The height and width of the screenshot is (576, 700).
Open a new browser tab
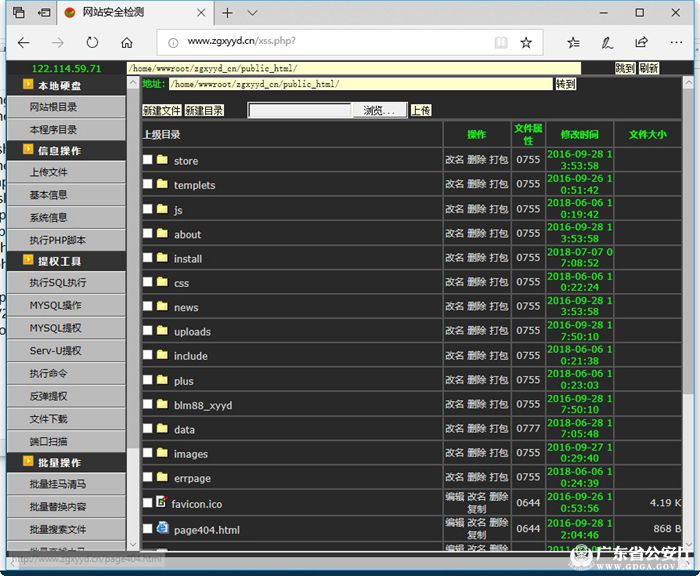click(227, 13)
